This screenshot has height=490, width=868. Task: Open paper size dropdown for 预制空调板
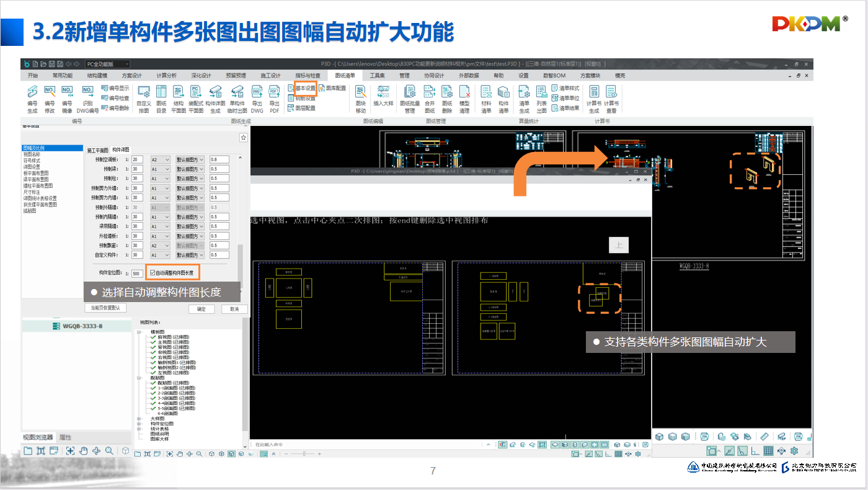[160, 160]
